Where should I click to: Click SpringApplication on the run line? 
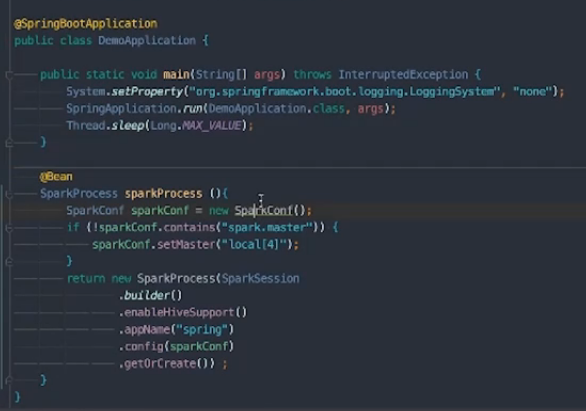click(x=121, y=109)
